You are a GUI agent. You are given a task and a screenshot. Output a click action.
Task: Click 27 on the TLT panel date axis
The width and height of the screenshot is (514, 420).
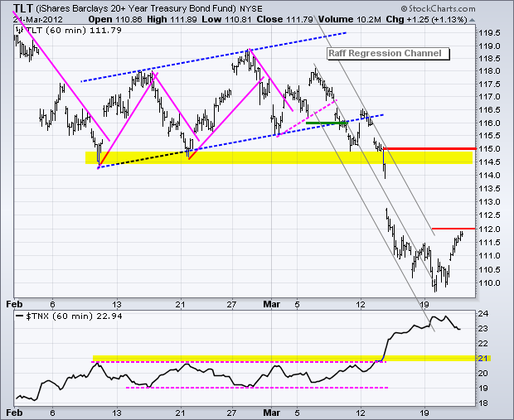tap(232, 304)
